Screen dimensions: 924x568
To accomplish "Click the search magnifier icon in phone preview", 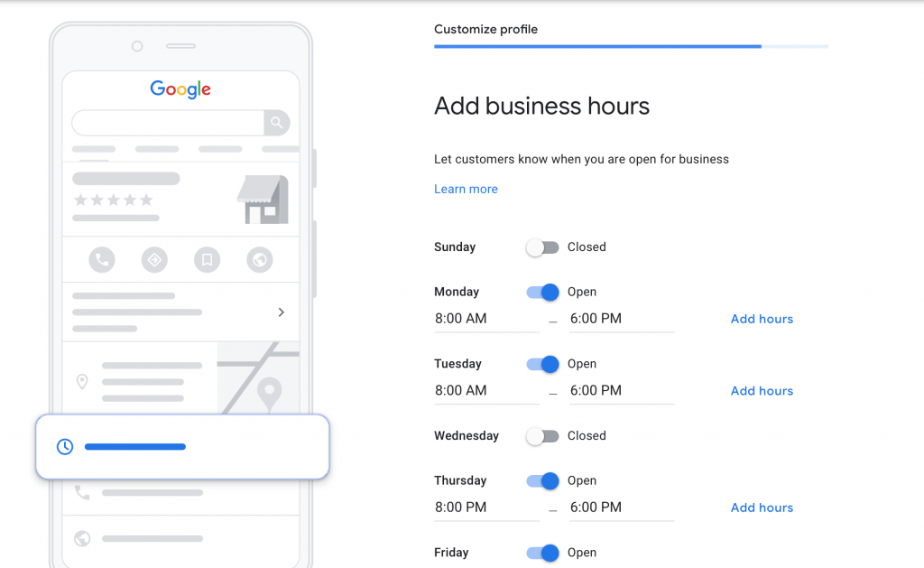I will tap(276, 123).
